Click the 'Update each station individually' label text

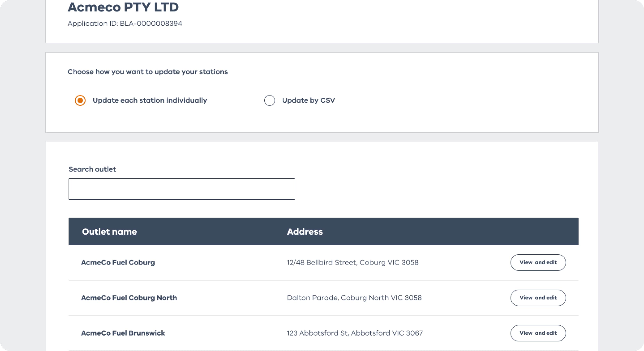point(149,100)
